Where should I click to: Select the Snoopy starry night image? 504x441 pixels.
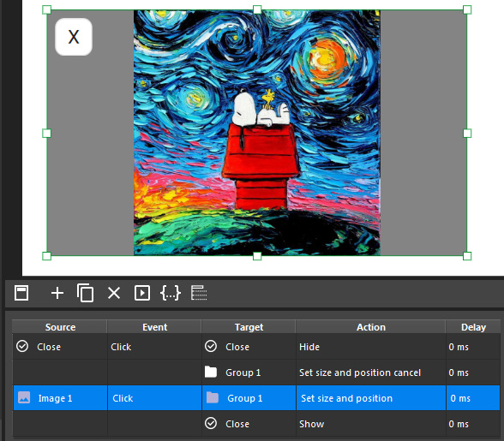click(257, 133)
